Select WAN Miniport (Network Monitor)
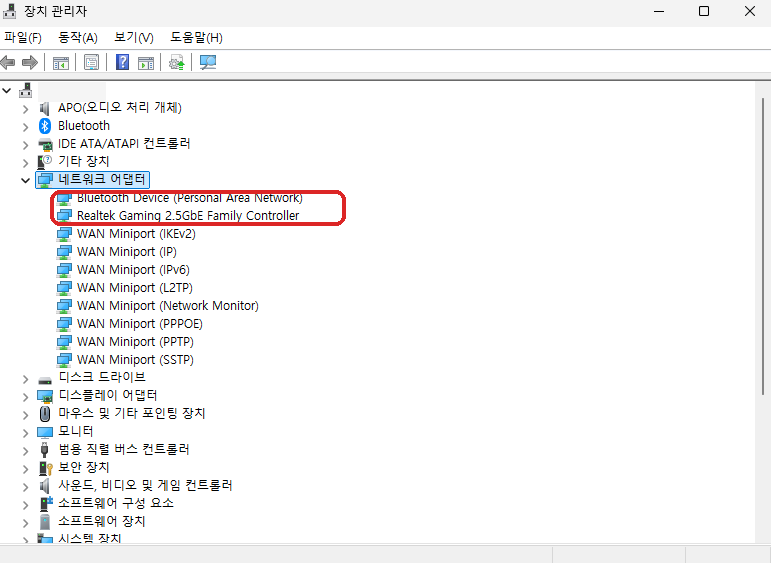Viewport: 771px width, 563px height. click(168, 306)
